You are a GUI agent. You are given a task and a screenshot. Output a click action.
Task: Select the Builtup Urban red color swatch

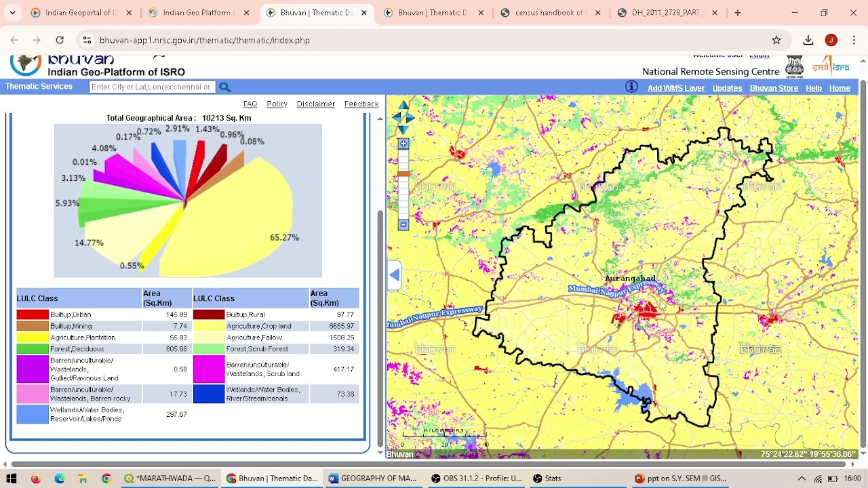pos(33,314)
